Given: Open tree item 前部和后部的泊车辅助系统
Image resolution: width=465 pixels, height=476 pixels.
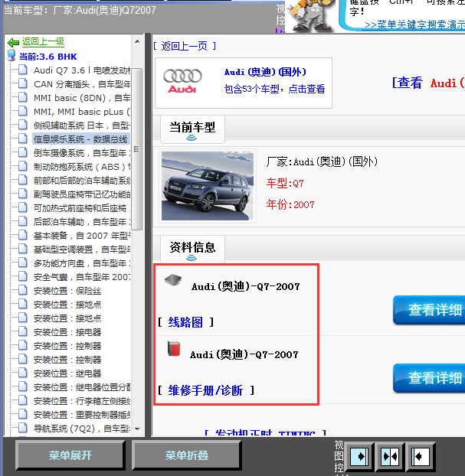Looking at the screenshot, I should point(82,181).
